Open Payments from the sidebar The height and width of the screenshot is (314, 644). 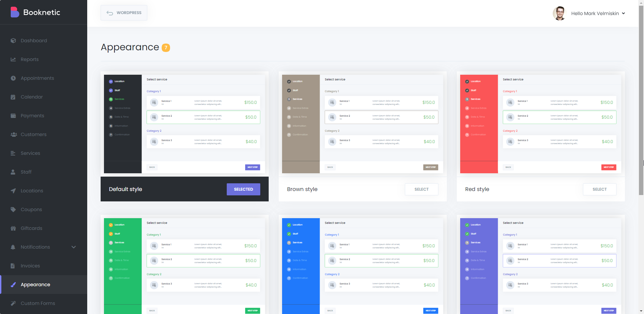pos(44,116)
